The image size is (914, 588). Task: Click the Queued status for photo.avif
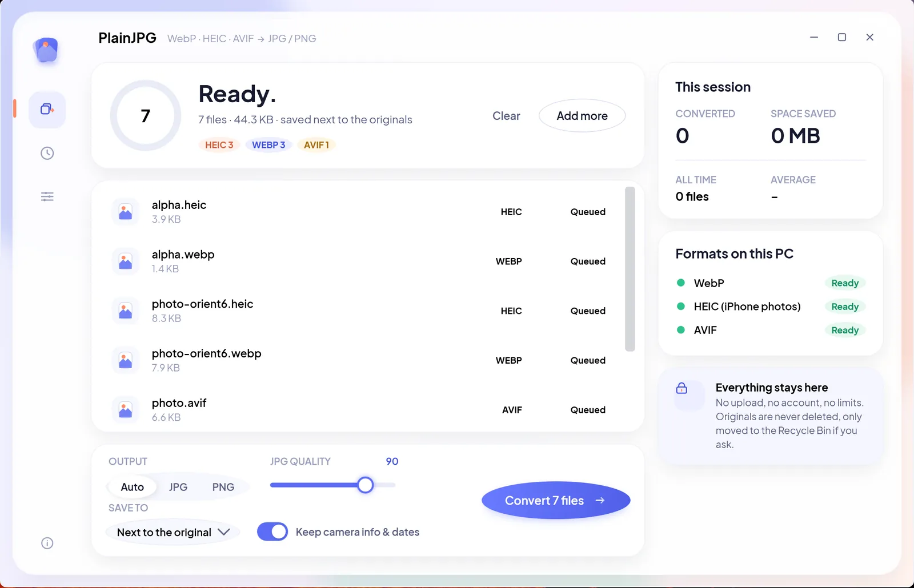click(588, 410)
